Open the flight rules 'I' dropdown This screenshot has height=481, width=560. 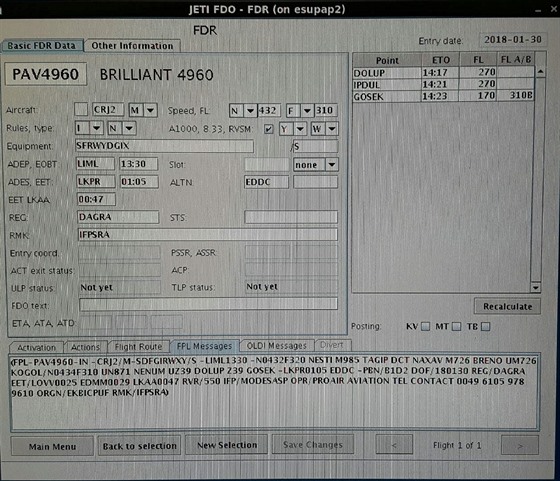[x=96, y=128]
